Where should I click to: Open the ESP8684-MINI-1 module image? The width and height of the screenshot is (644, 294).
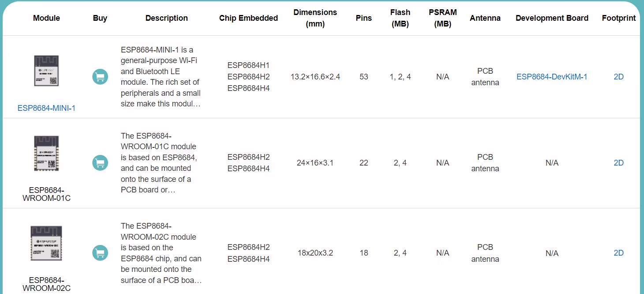46,71
